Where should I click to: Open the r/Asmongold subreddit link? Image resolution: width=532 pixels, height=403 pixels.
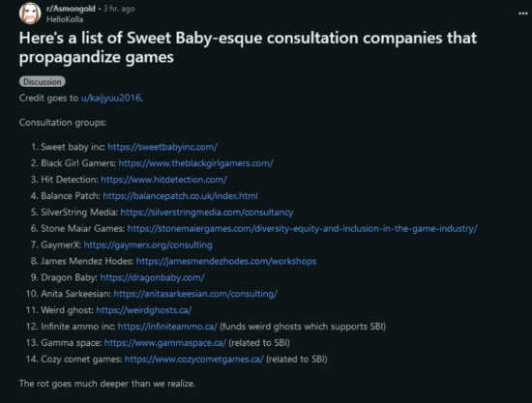pyautogui.click(x=71, y=9)
